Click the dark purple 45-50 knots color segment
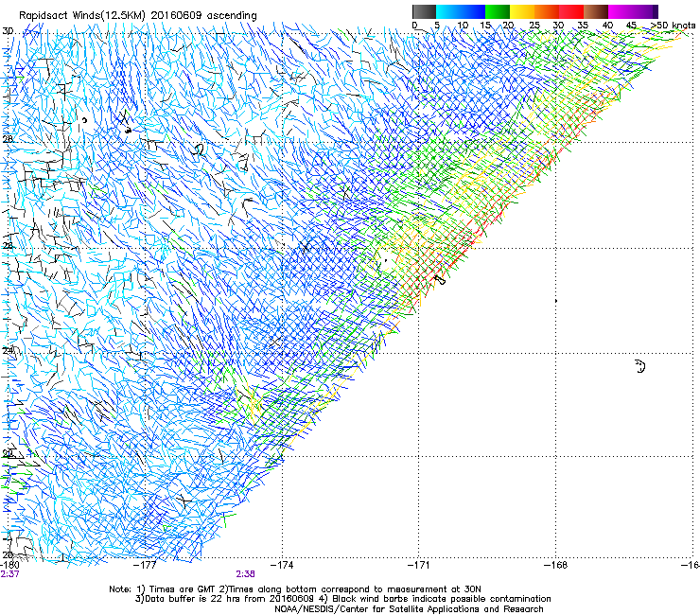 coord(645,11)
